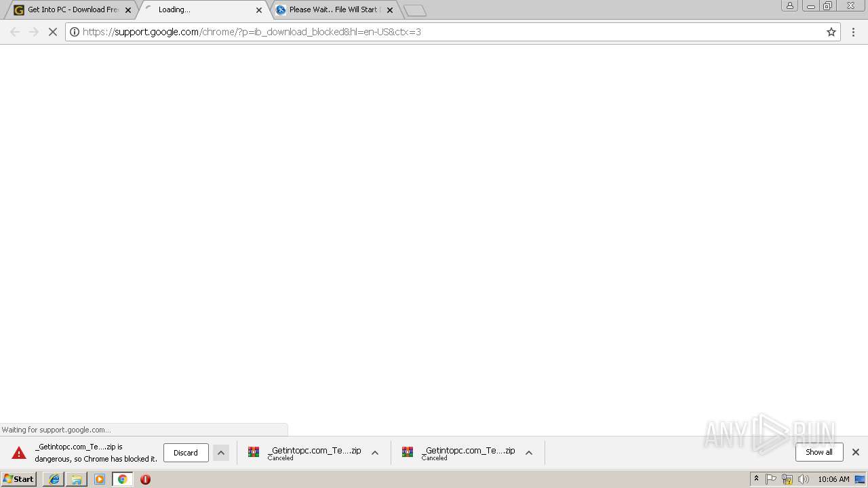Click second canceled Getintopc zip file icon
This screenshot has width=868, height=488.
coord(408,452)
